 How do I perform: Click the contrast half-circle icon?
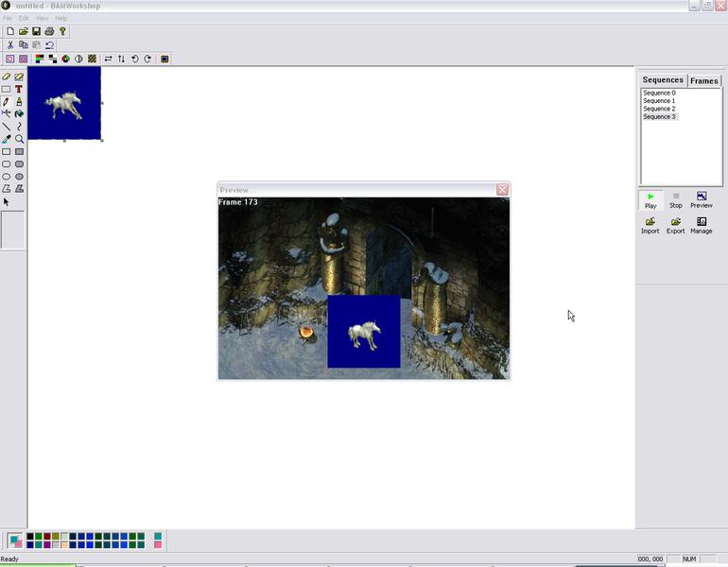point(78,59)
